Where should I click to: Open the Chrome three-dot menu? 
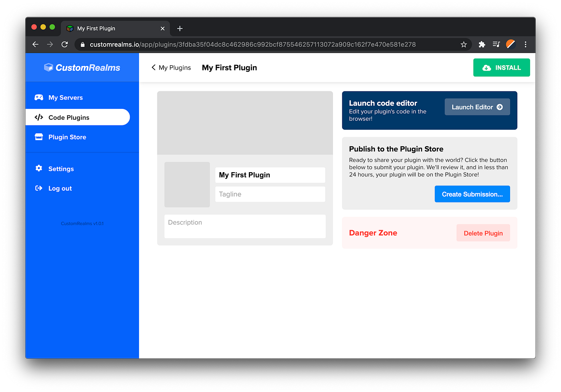[525, 44]
